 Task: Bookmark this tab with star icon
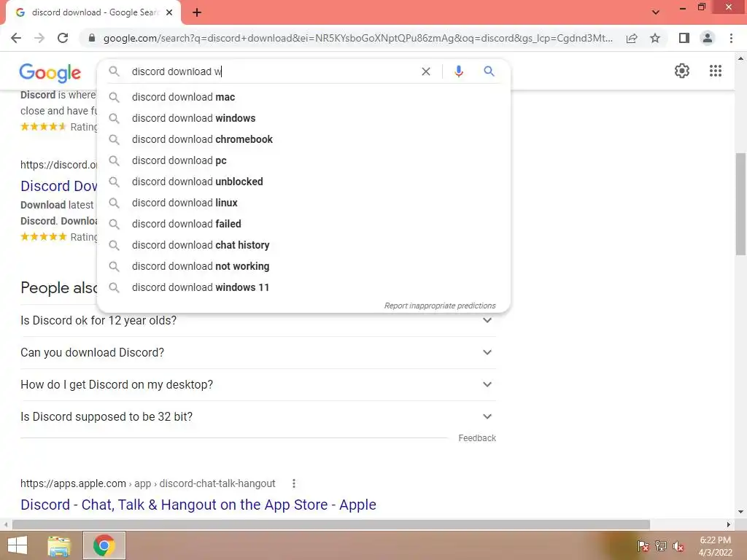pos(655,38)
